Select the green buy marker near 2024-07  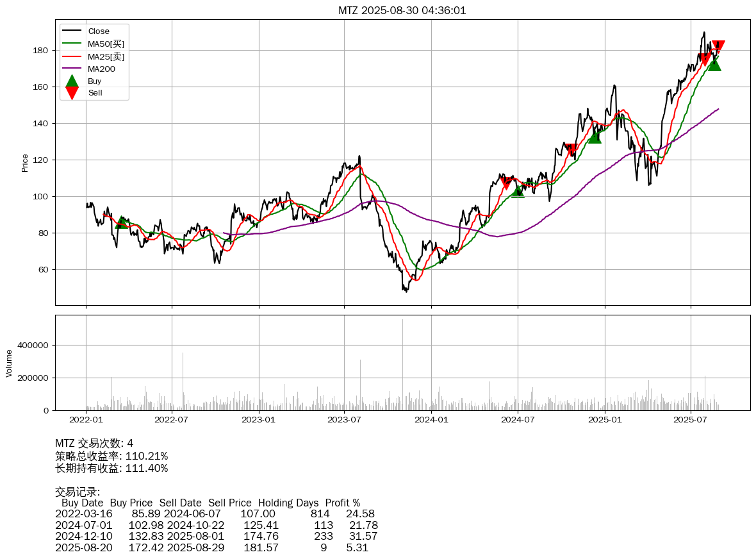click(x=518, y=191)
